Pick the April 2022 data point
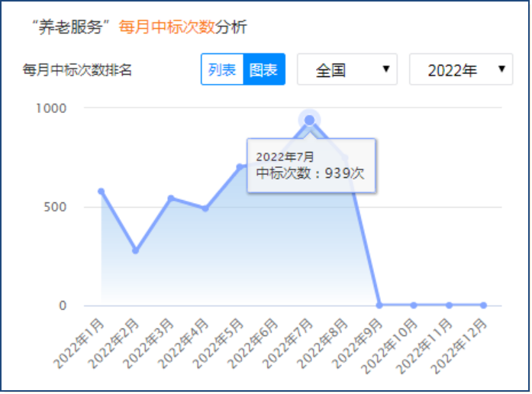 click(205, 208)
